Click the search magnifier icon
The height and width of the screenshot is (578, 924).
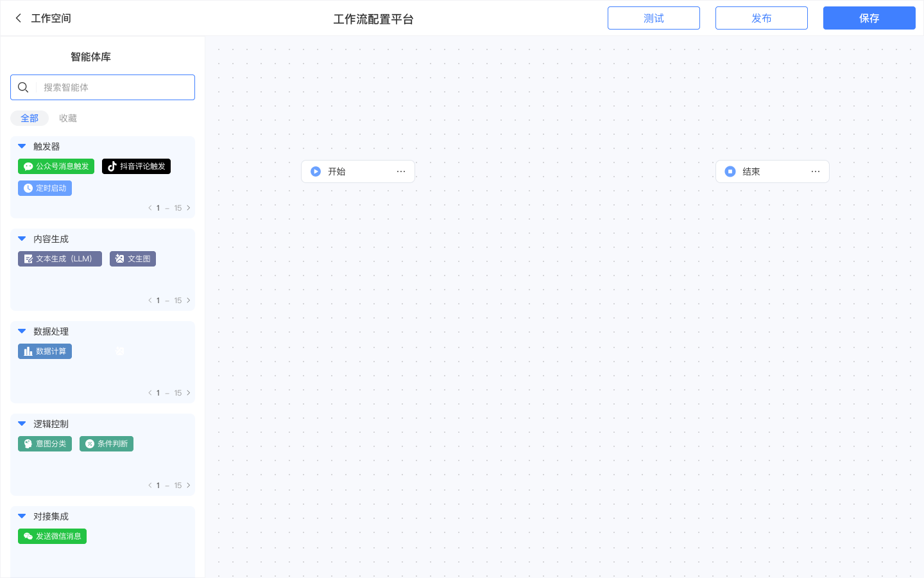23,87
